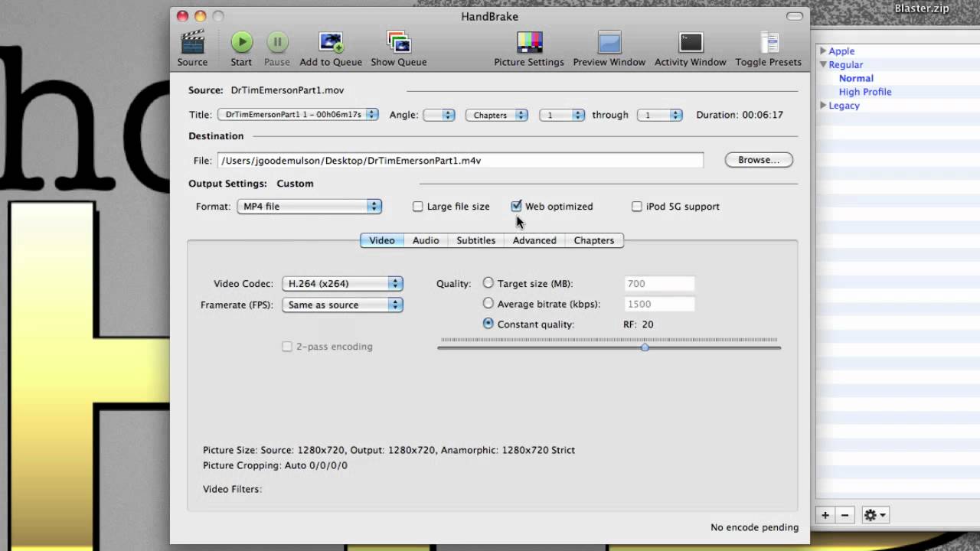Image resolution: width=980 pixels, height=551 pixels.
Task: Open the Title dropdown DrTimEmersonPart1
Action: pyautogui.click(x=298, y=115)
